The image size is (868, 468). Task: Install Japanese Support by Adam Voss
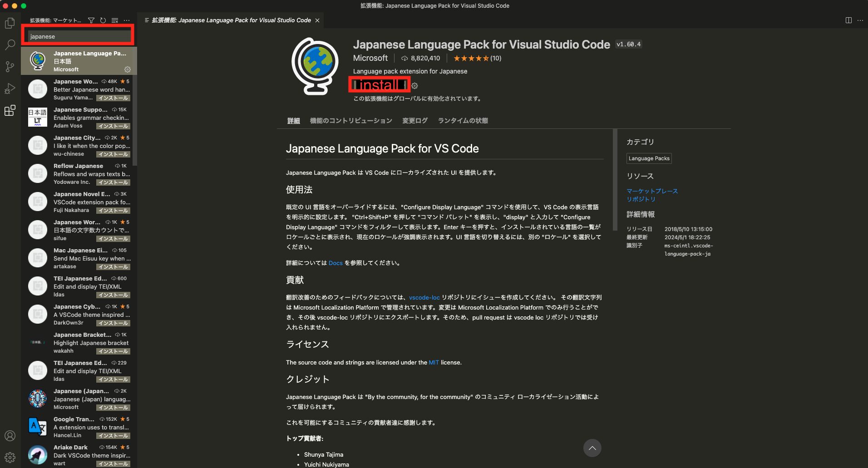(113, 126)
